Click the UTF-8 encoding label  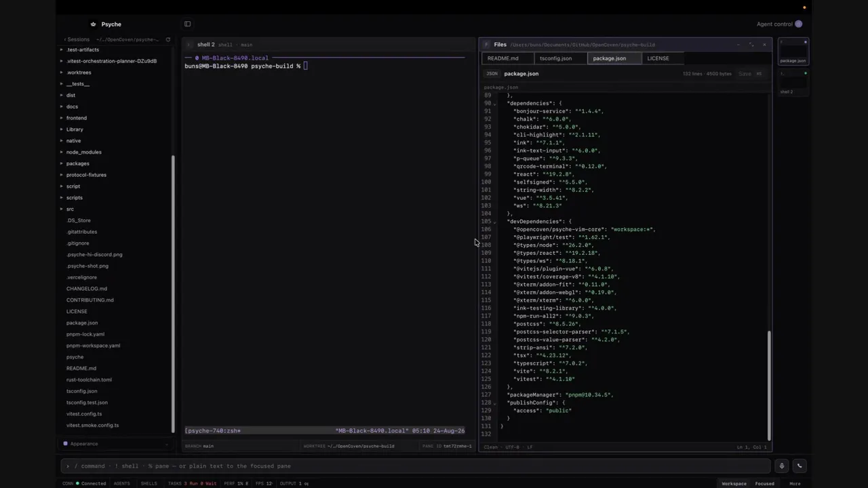pos(512,447)
